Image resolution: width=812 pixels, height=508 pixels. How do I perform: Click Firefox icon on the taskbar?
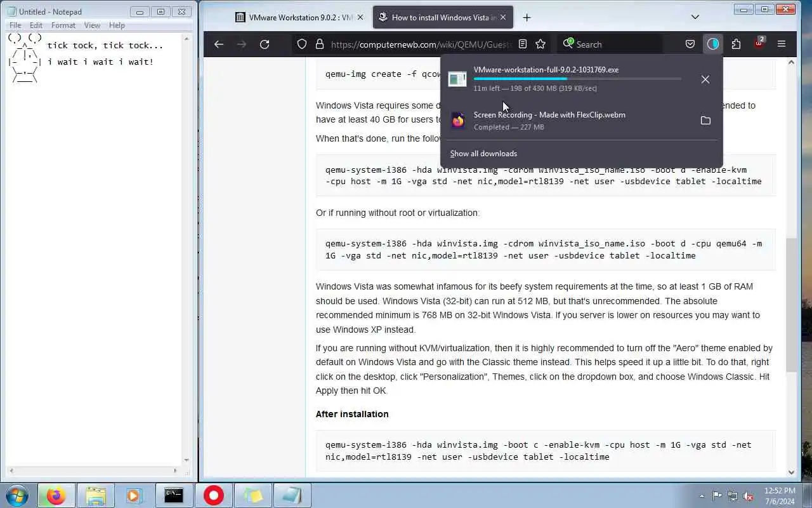[x=56, y=495]
